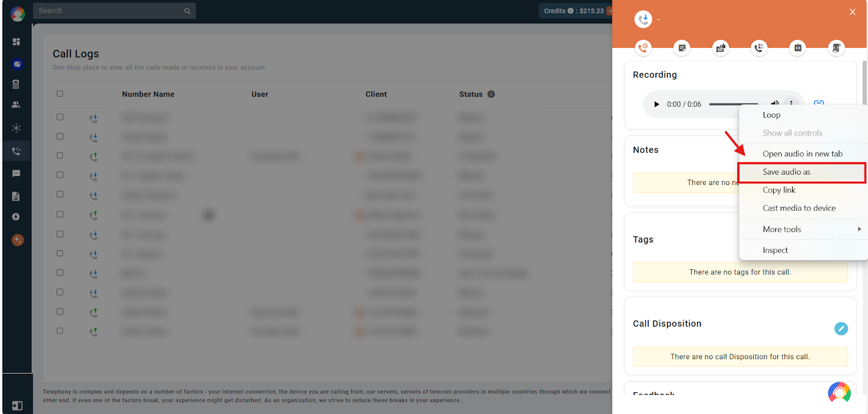Check the last call log row checkbox
The height and width of the screenshot is (414, 868).
click(60, 330)
